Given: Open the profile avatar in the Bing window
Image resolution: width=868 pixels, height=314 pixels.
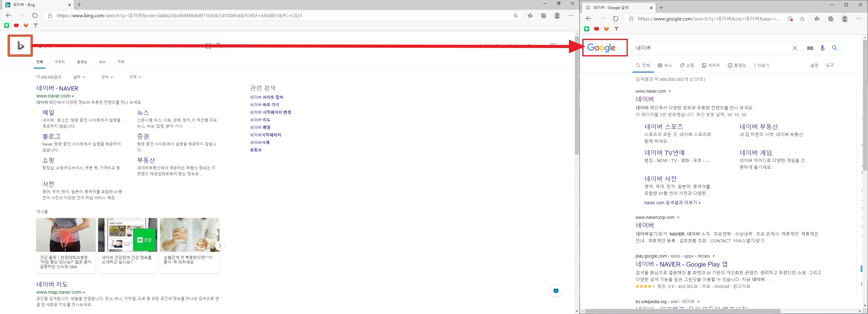Looking at the screenshot, I should point(557,15).
